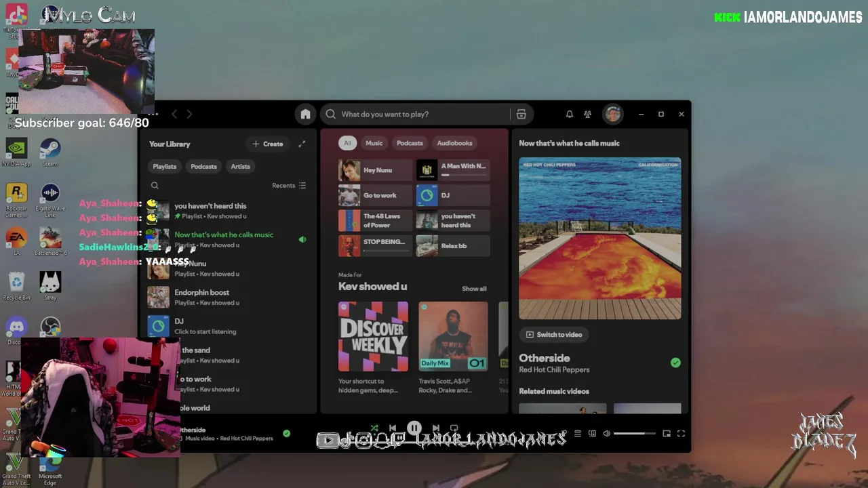Open the 'Relax bb' tile

click(453, 245)
